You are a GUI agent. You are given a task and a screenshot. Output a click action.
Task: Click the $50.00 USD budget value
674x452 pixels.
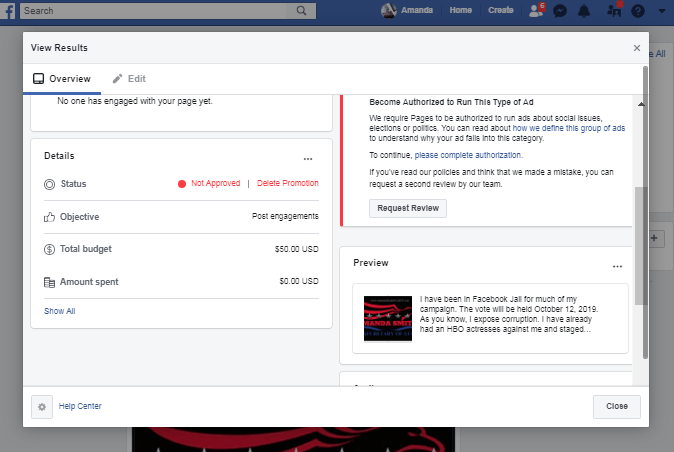coord(297,249)
